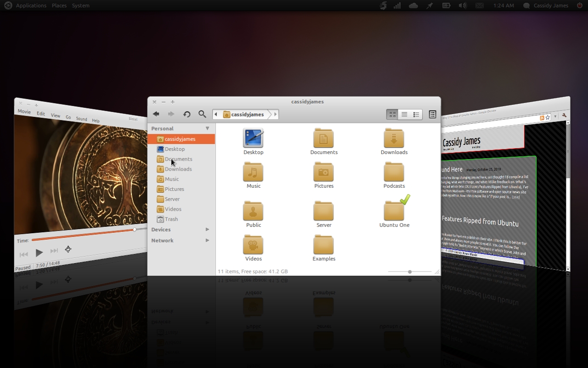Open the Places menu in top panel
Screen dimensions: 588x368
pos(59,6)
